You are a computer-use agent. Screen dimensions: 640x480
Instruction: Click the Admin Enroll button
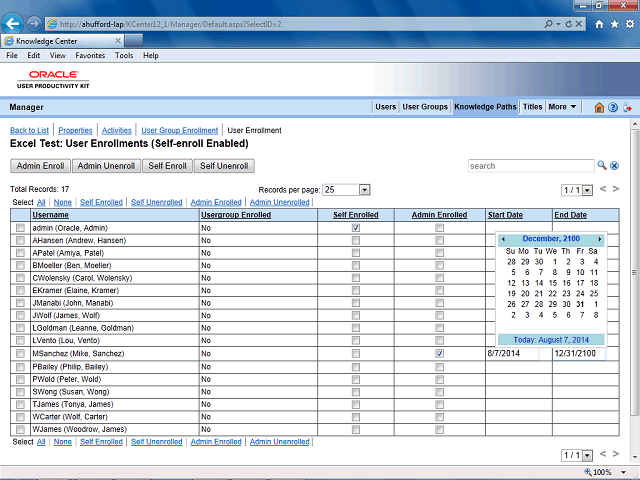(40, 166)
